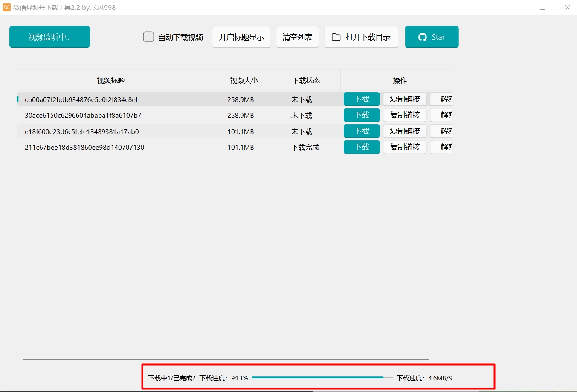
Task: Copy link for the cb00a07f2bdb934876e5e0f2f834c8ef row
Action: click(x=405, y=99)
